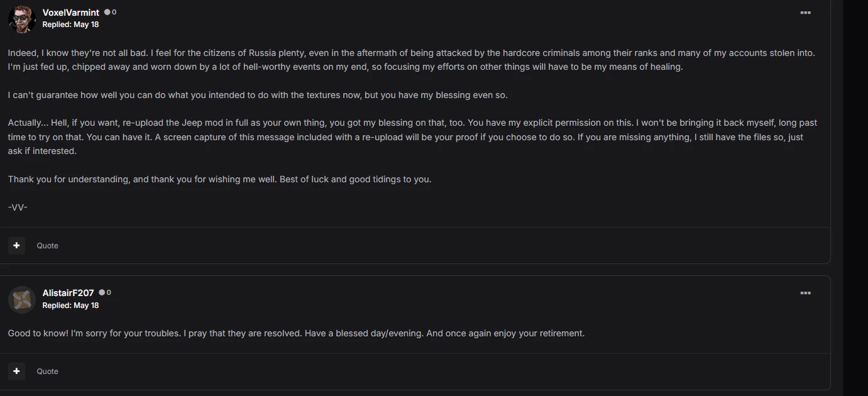Quote VoxelVarmint's post

(47, 246)
